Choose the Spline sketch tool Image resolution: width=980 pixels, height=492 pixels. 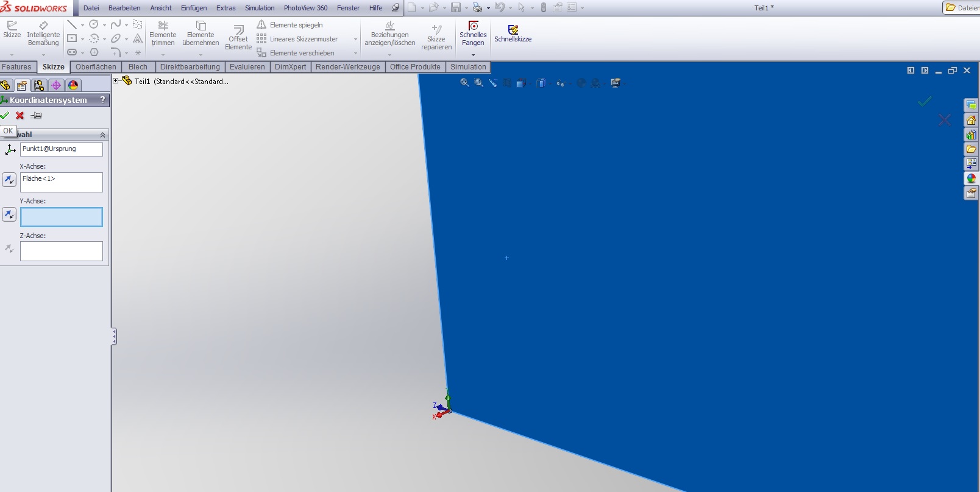point(116,24)
